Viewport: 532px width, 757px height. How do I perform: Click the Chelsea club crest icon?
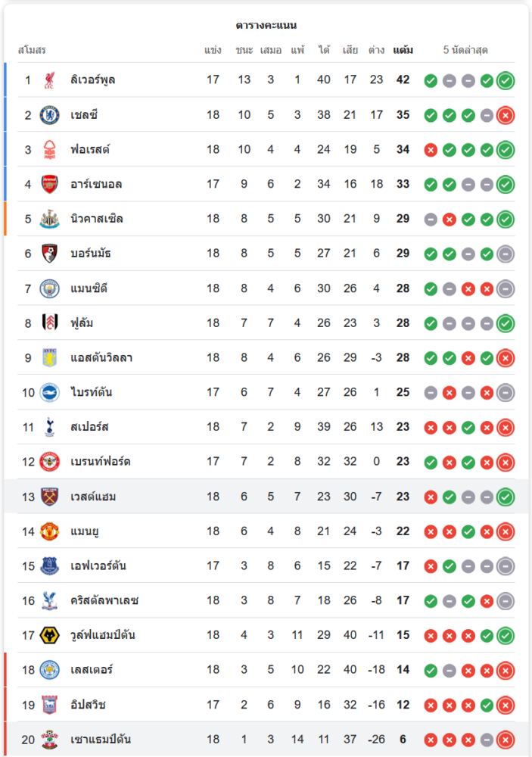49,115
